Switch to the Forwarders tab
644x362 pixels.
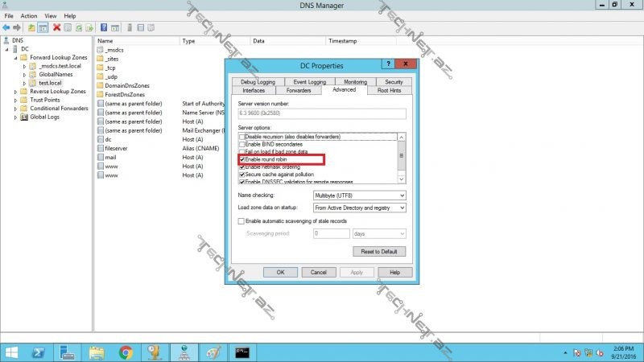pos(299,90)
